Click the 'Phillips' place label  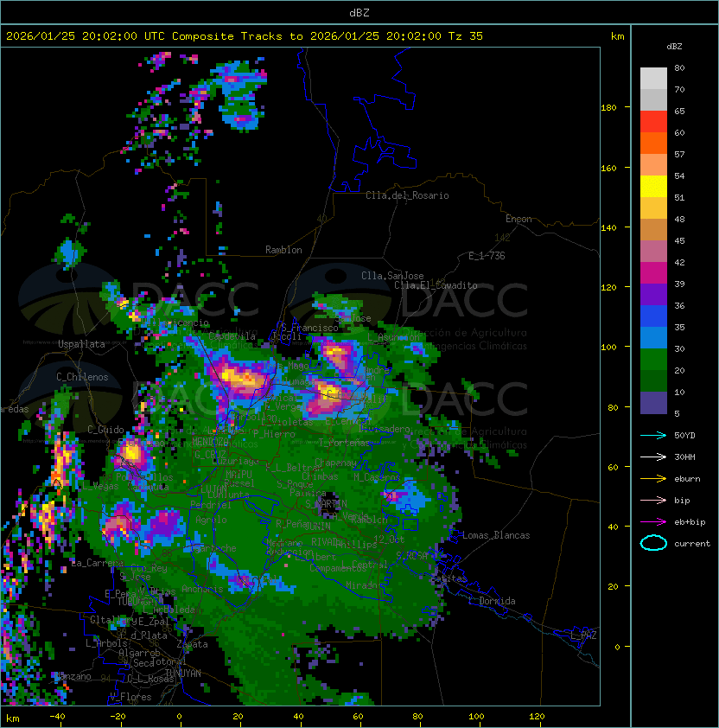coord(356,545)
